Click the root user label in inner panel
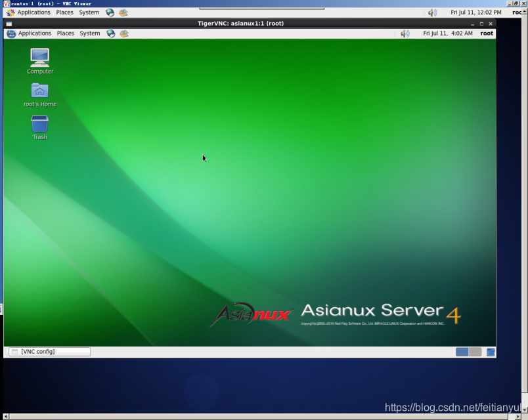The width and height of the screenshot is (528, 420). tap(487, 33)
